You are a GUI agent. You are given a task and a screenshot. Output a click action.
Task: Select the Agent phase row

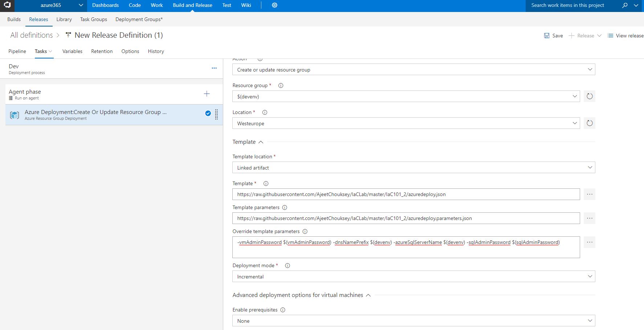[x=114, y=94]
